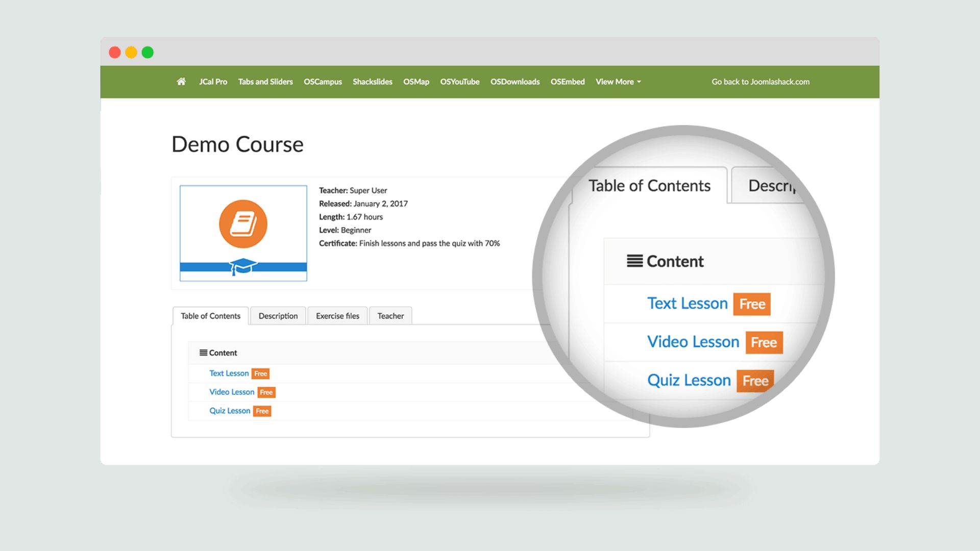Image resolution: width=980 pixels, height=551 pixels.
Task: Open the Teacher tab
Action: pyautogui.click(x=390, y=316)
